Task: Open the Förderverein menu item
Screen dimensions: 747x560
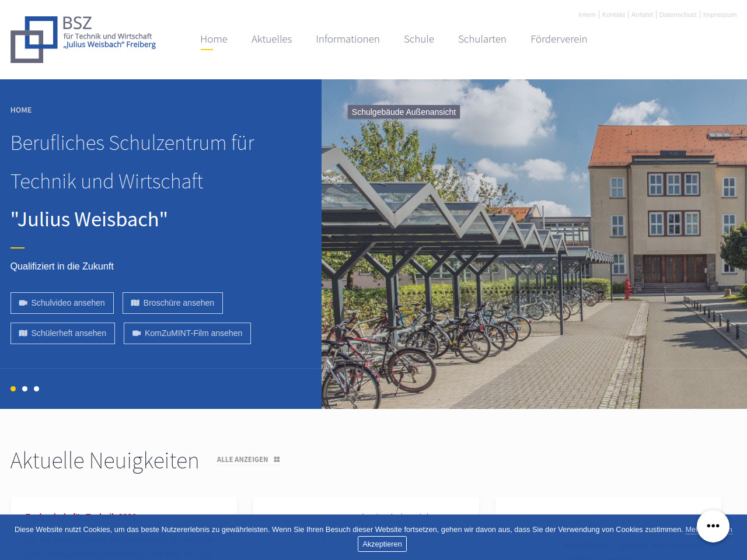Action: 558,39
